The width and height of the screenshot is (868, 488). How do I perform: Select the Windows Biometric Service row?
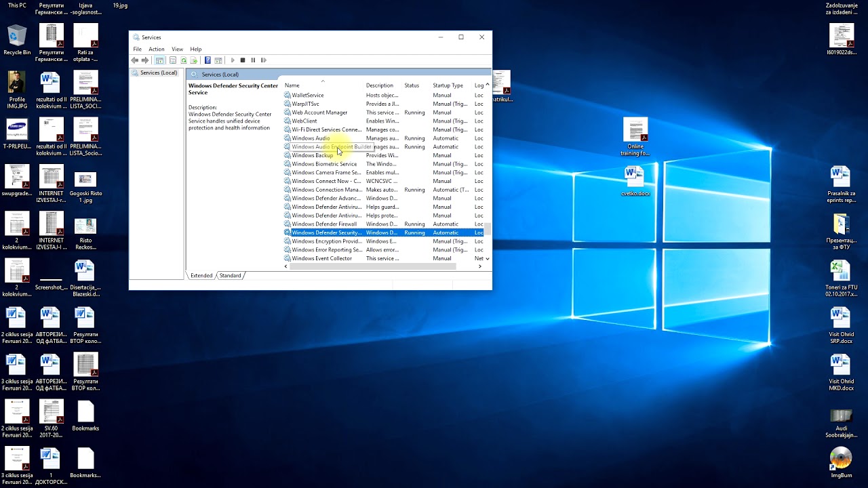click(x=383, y=164)
